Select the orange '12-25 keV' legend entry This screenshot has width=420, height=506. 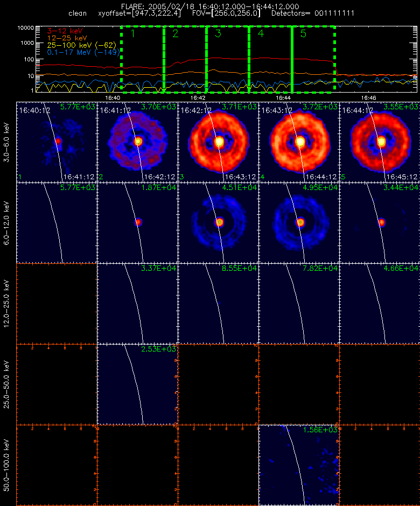(67, 38)
